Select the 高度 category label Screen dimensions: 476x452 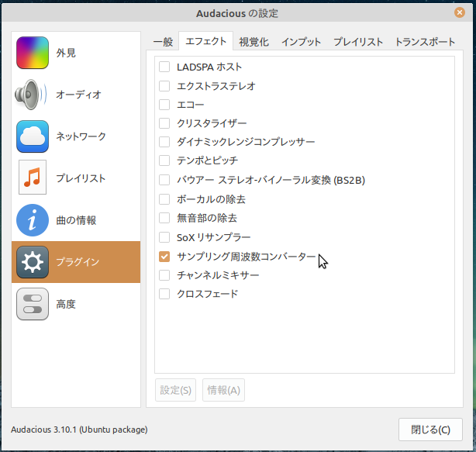[66, 304]
